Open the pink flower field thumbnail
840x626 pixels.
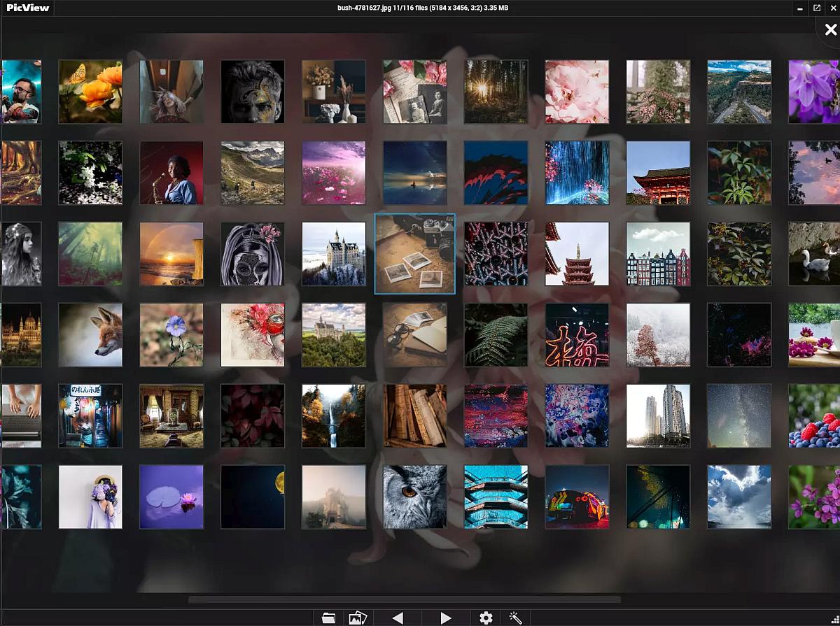coord(334,173)
